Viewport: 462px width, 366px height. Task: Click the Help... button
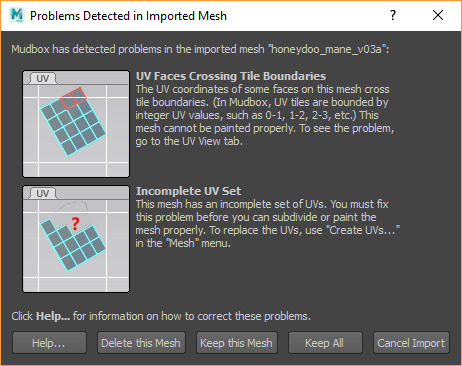49,343
